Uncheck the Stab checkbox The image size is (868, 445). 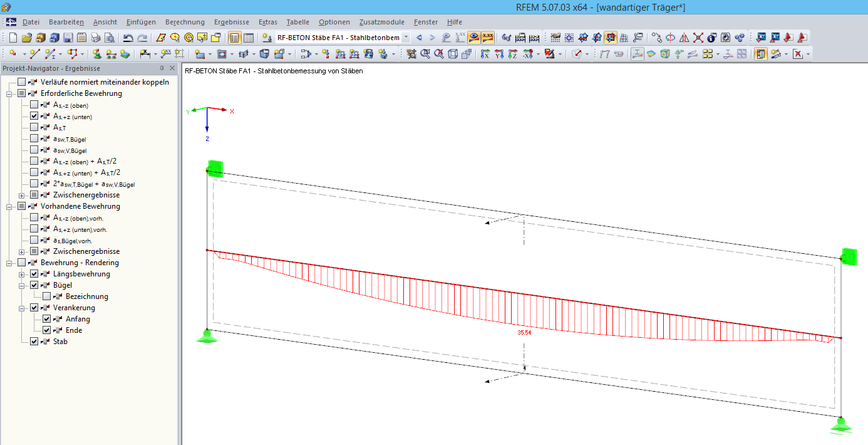34,342
